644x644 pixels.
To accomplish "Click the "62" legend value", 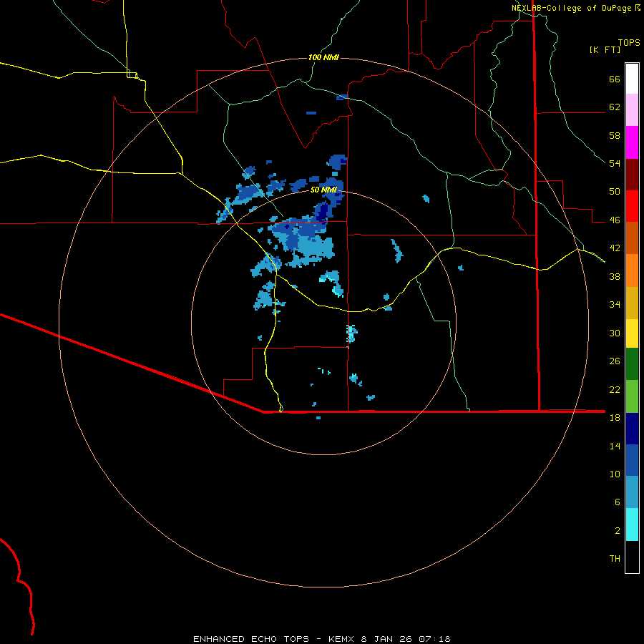I will [615, 107].
